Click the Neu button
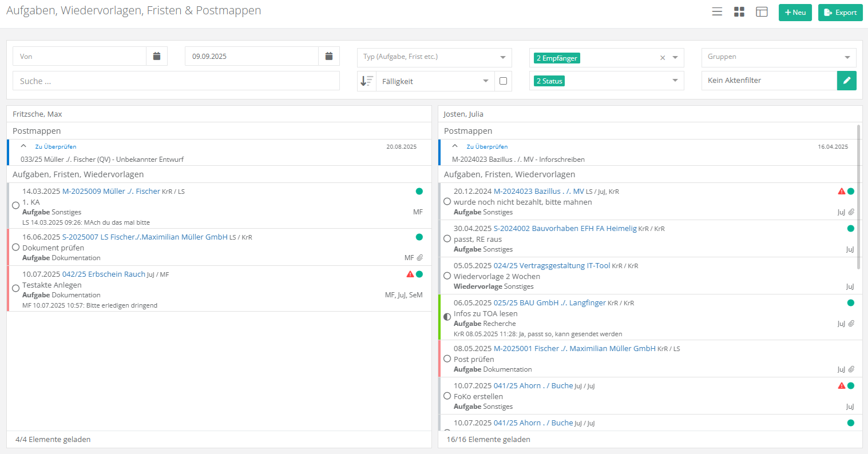The image size is (868, 454). click(x=795, y=13)
